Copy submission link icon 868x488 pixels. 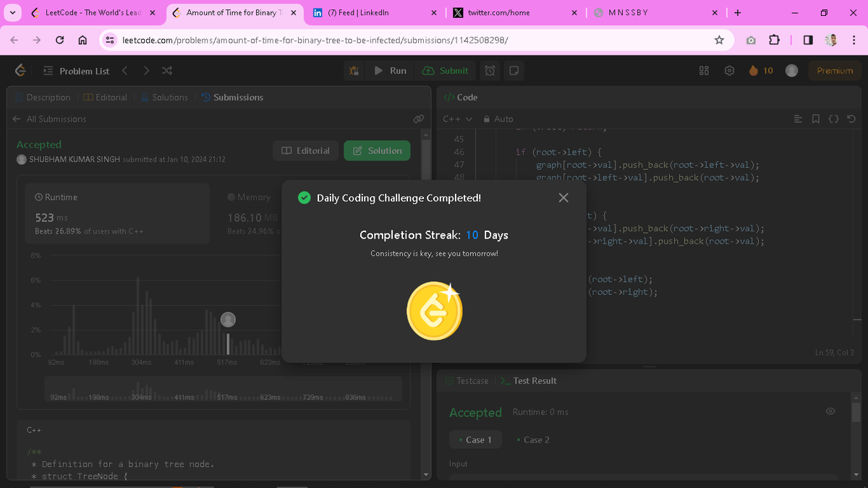coord(418,119)
